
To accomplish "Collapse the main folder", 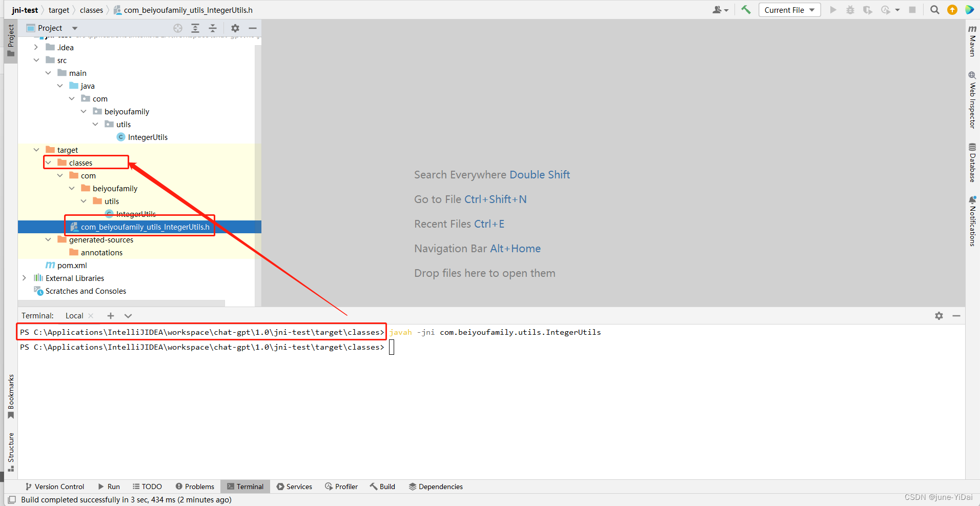I will pyautogui.click(x=48, y=73).
